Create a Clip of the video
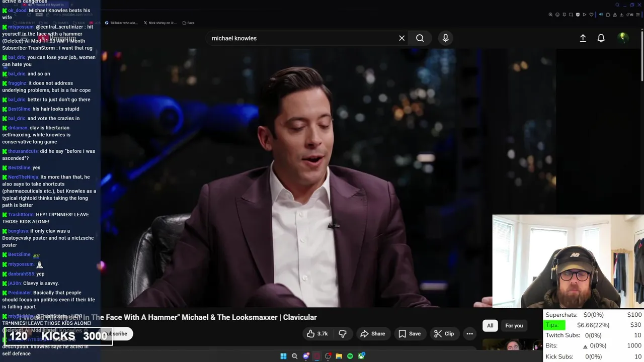The width and height of the screenshot is (644, 362). point(444,333)
